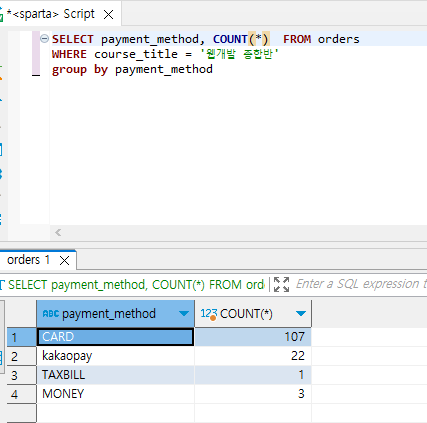Select the MONEY count value 3
Viewport: 427px width, 423px height.
(253, 394)
